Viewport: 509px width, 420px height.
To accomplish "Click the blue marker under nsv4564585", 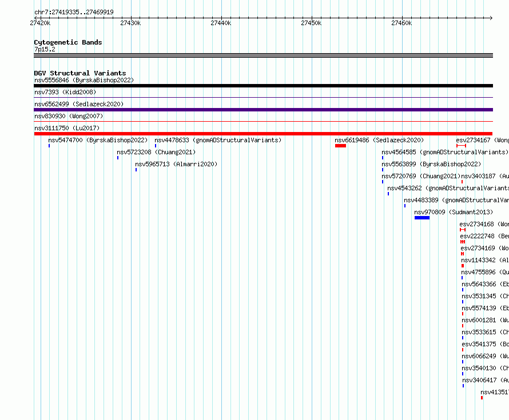I will (x=383, y=158).
